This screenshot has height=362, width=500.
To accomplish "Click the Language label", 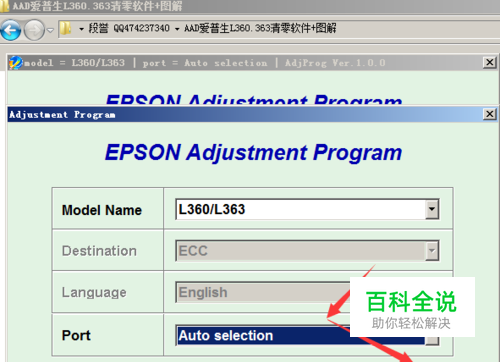I will (x=94, y=293).
